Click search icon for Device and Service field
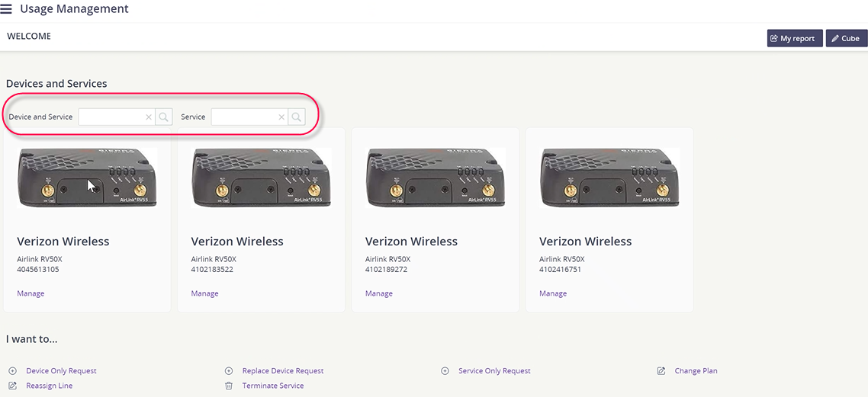Screen dimensions: 868x397 [x=164, y=117]
